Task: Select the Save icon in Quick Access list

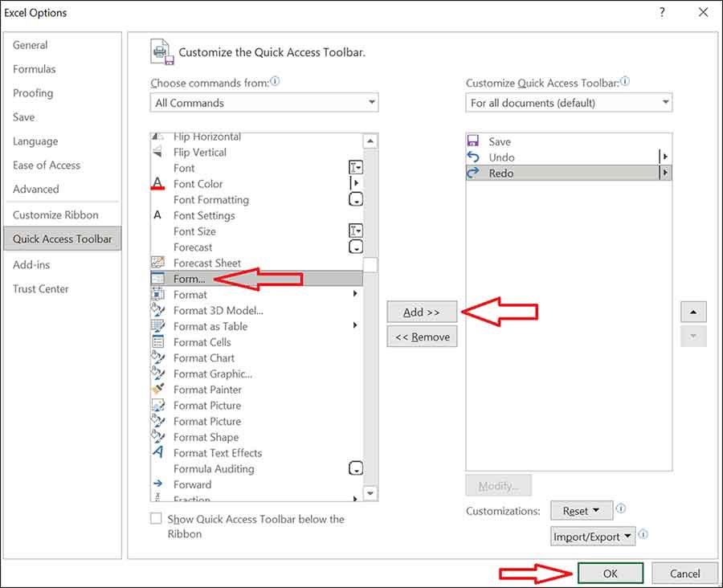Action: [x=473, y=141]
